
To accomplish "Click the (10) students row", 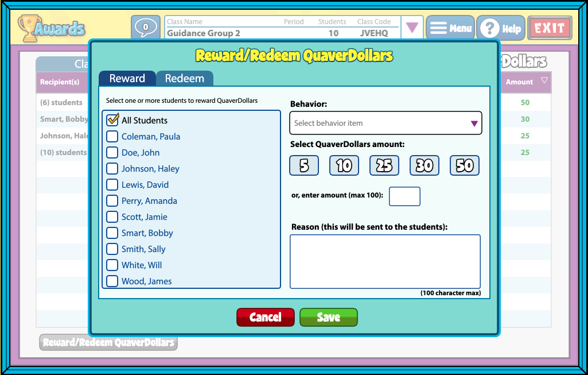I will (63, 152).
